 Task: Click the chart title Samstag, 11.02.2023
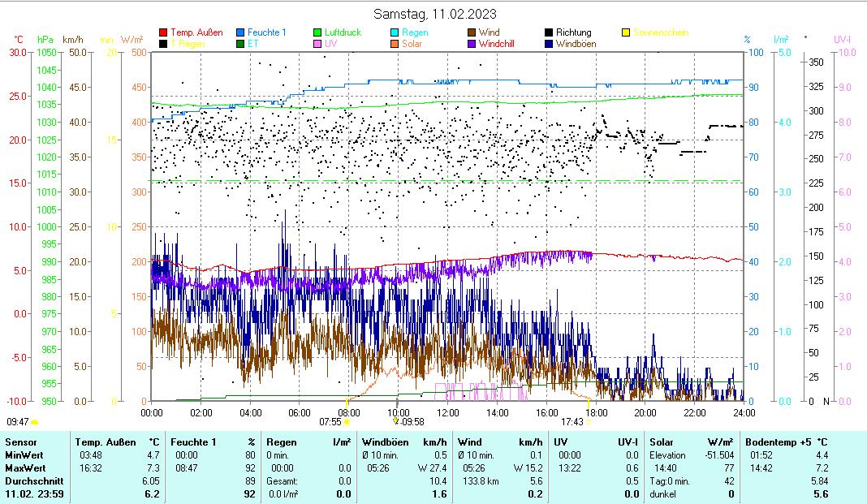click(435, 14)
